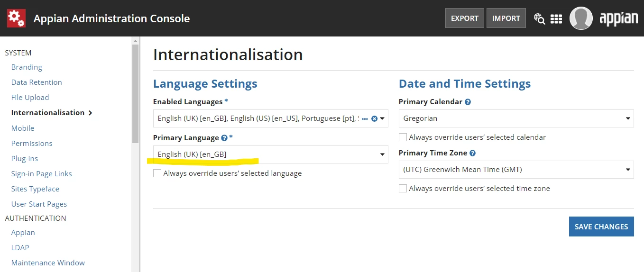
Task: Open the user profile avatar
Action: tap(581, 18)
